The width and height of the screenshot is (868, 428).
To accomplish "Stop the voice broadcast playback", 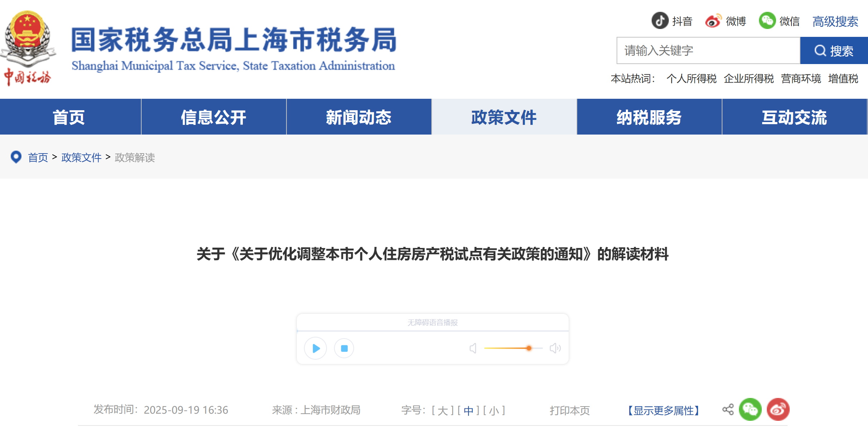I will (344, 348).
